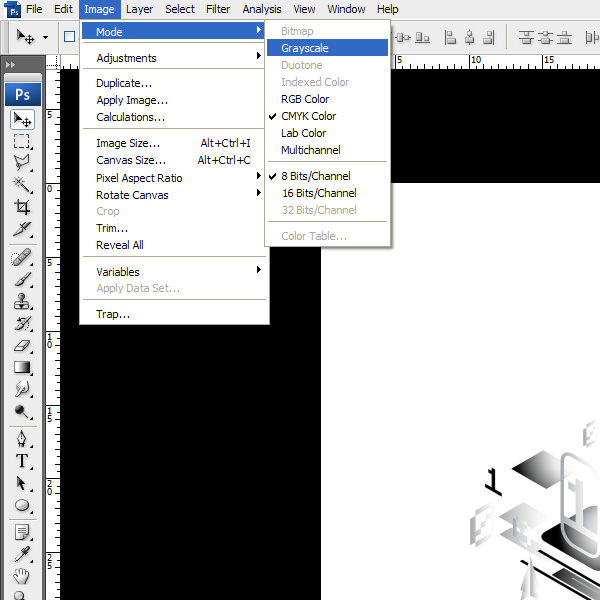This screenshot has height=600, width=600.
Task: Select the Horizontal Type tool
Action: pyautogui.click(x=22, y=461)
